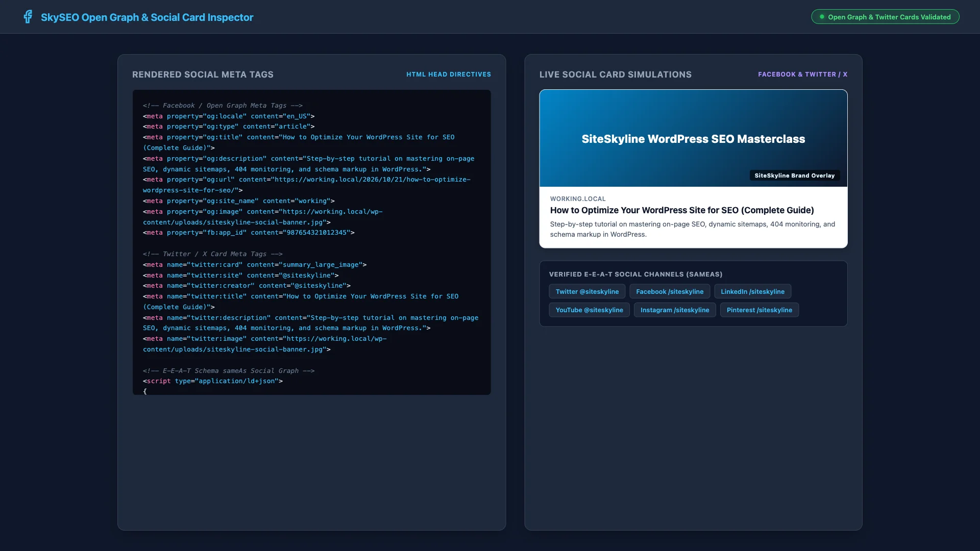This screenshot has width=980, height=551.
Task: Click the og:image meta tag line
Action: point(263,217)
